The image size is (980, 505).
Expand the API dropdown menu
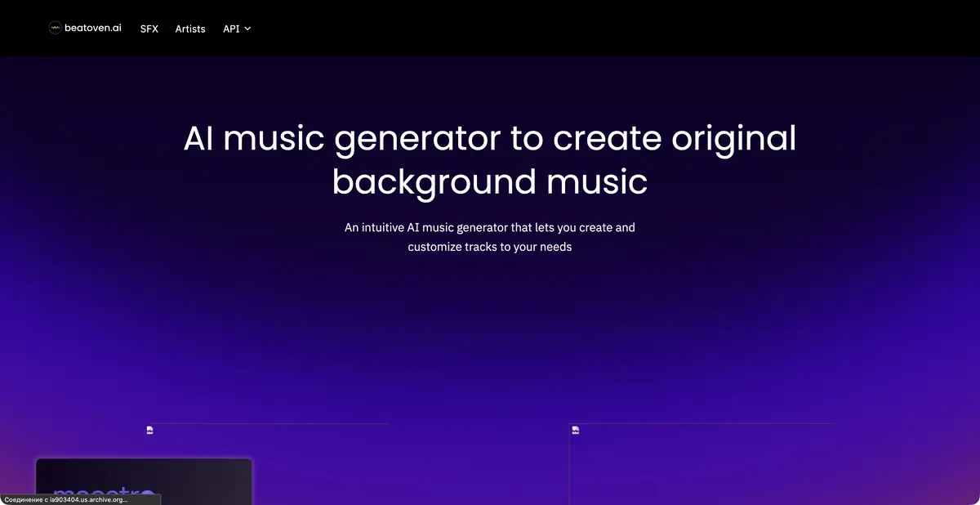[237, 29]
